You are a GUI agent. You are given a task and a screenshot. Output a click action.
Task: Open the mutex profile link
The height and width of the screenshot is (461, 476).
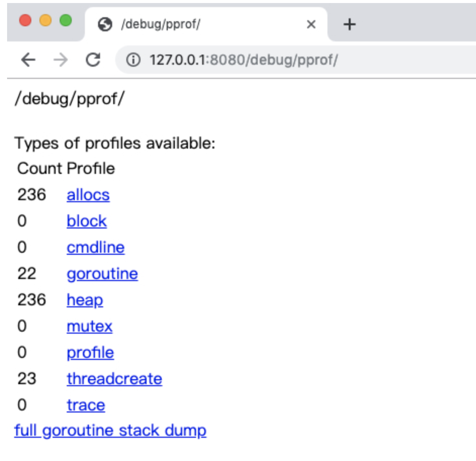pyautogui.click(x=89, y=327)
